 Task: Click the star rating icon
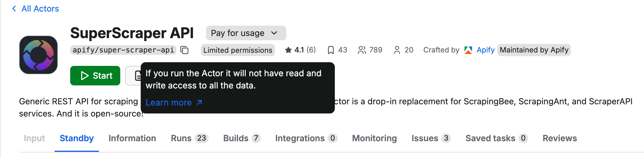(x=288, y=50)
